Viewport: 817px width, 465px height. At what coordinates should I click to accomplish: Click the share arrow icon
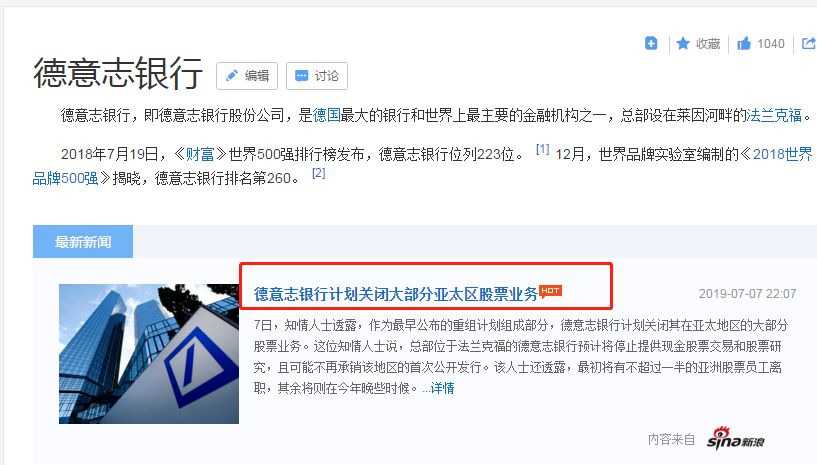coord(809,43)
